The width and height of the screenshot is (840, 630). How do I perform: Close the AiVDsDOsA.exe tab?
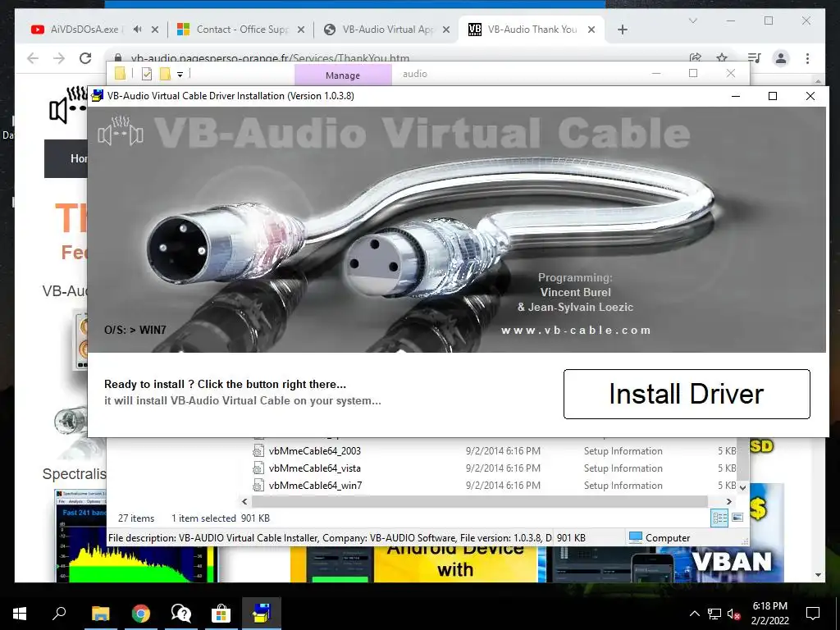coord(155,30)
